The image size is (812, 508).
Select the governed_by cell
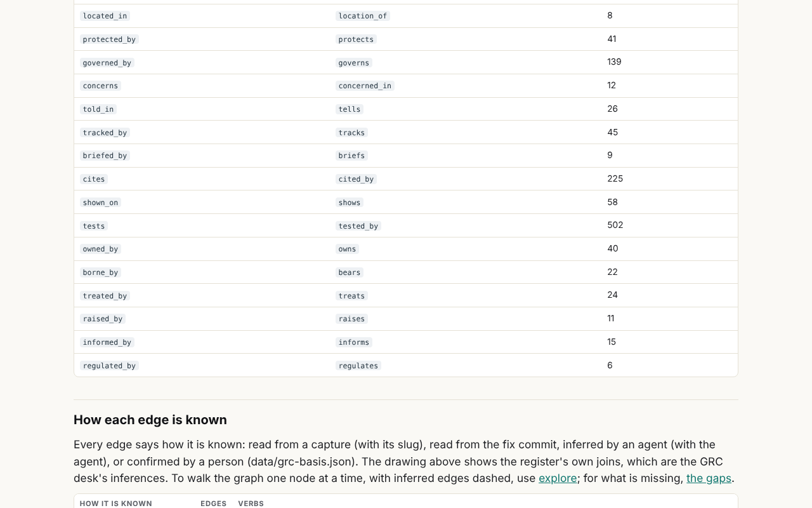107,63
